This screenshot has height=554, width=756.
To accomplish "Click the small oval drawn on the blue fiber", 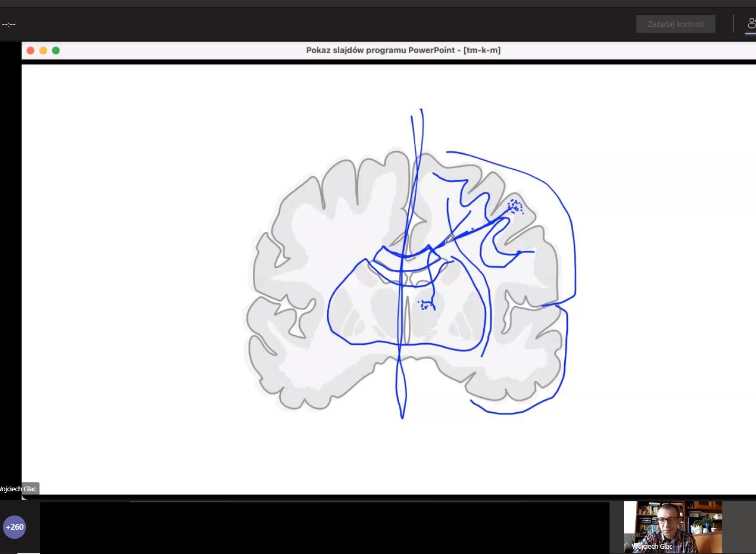I will pyautogui.click(x=449, y=239).
